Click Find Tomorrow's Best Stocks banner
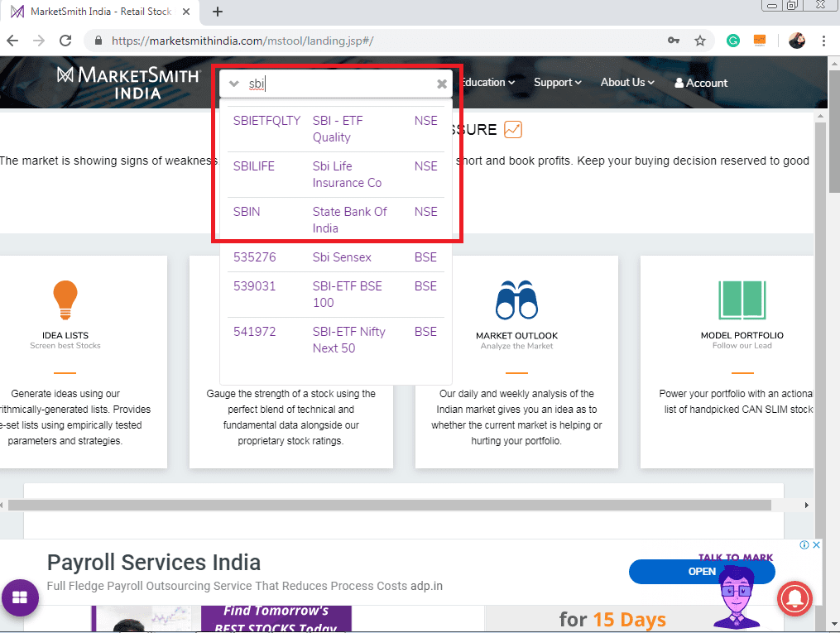Image resolution: width=840 pixels, height=633 pixels. coord(276,619)
